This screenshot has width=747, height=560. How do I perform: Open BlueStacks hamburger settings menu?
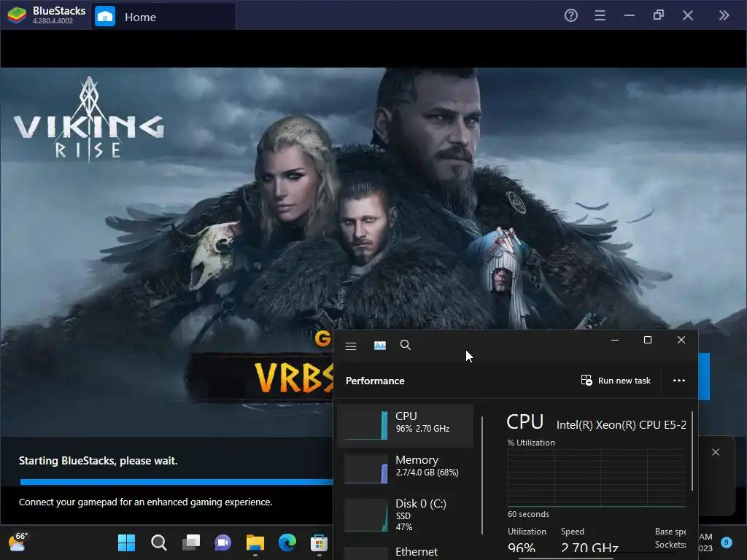tap(600, 16)
